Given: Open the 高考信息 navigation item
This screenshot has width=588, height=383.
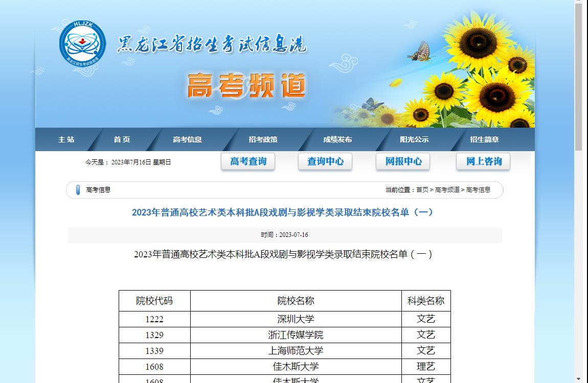Looking at the screenshot, I should [x=187, y=139].
